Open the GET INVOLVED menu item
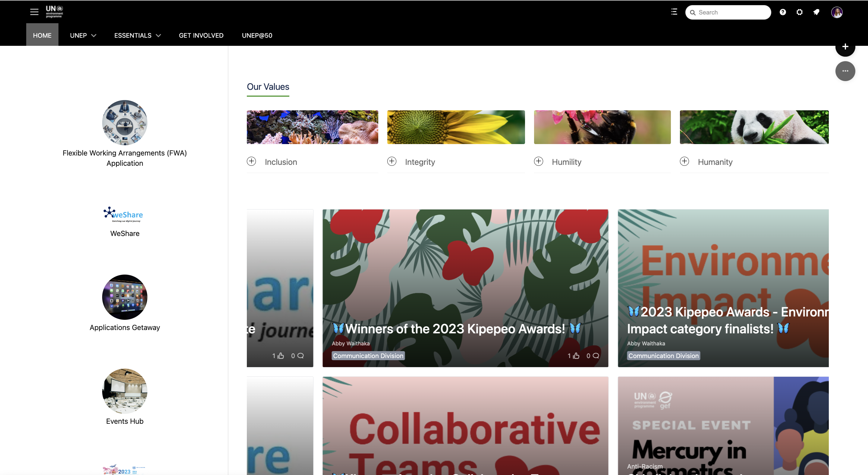Viewport: 868px width, 475px height. pos(201,35)
